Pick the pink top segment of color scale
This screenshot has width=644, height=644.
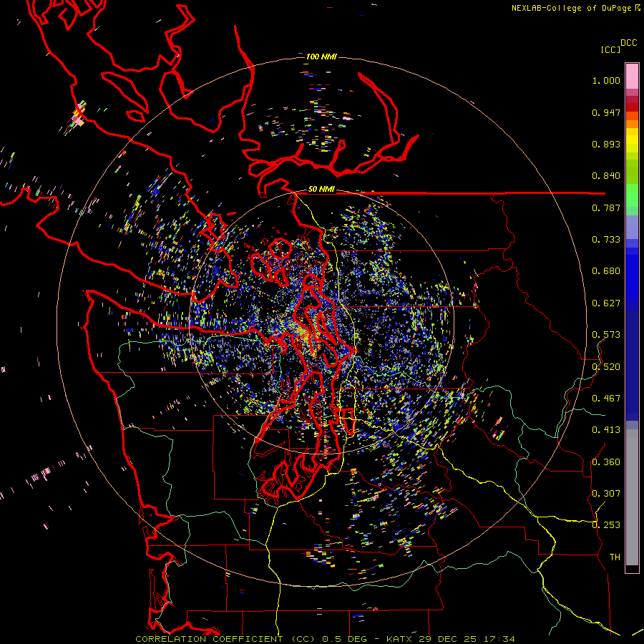coord(632,76)
